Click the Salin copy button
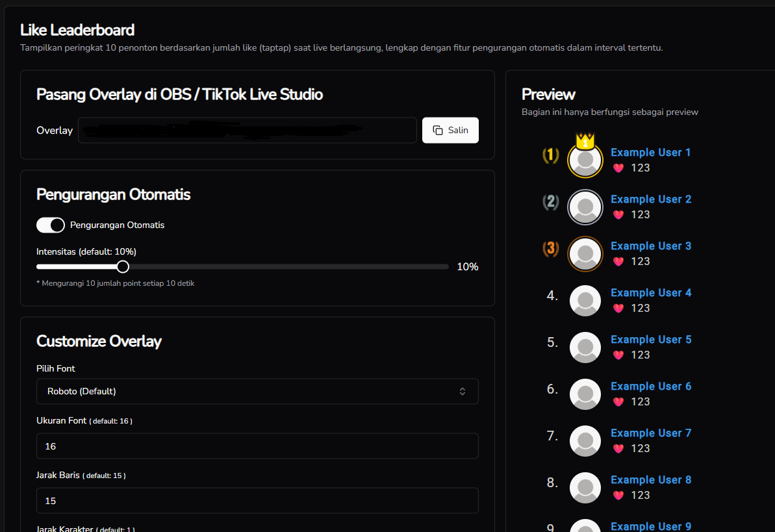The width and height of the screenshot is (775, 532). 450,130
